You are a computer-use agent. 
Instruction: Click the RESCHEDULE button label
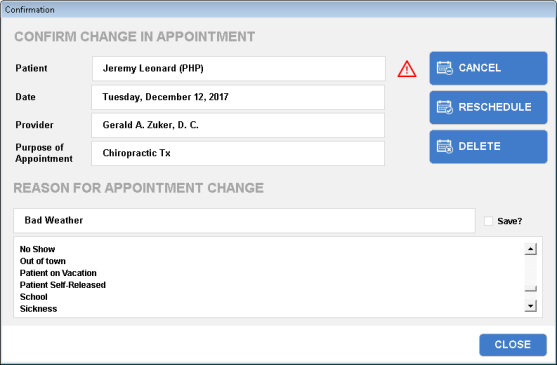click(495, 107)
